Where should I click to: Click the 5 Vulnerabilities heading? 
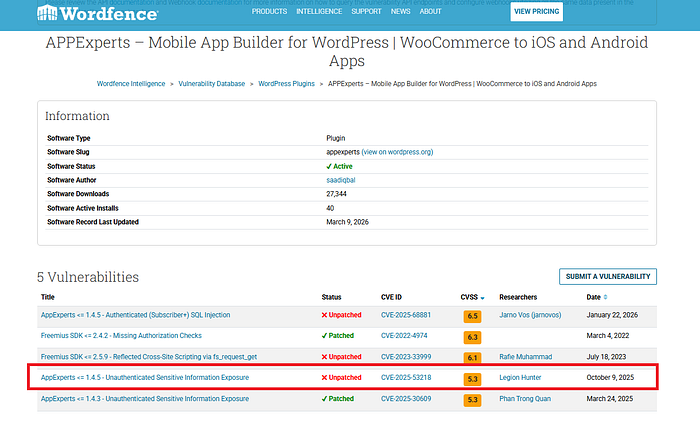[x=88, y=277]
